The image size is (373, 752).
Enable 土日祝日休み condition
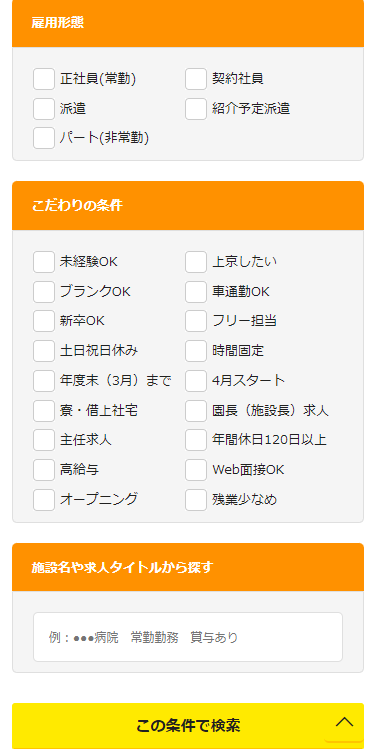point(44,351)
